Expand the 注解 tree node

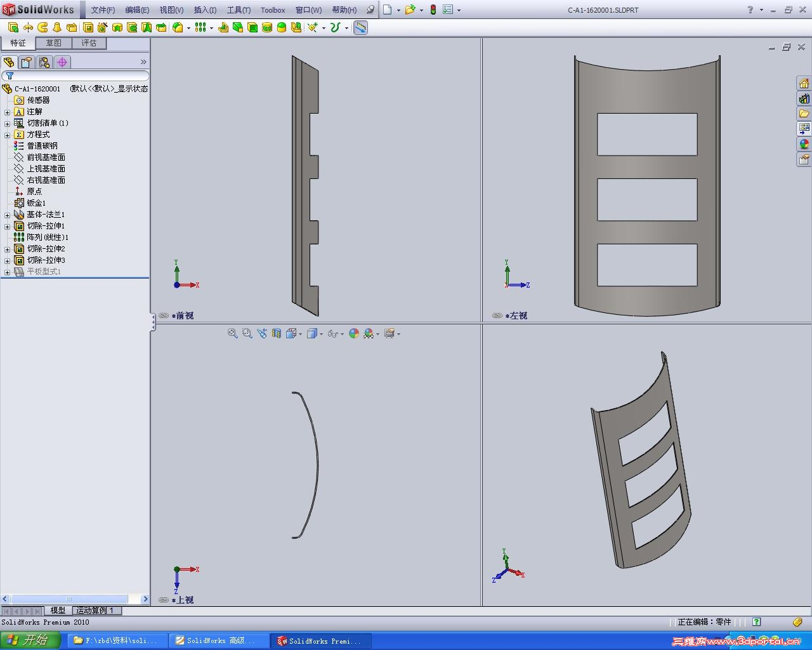pyautogui.click(x=7, y=112)
